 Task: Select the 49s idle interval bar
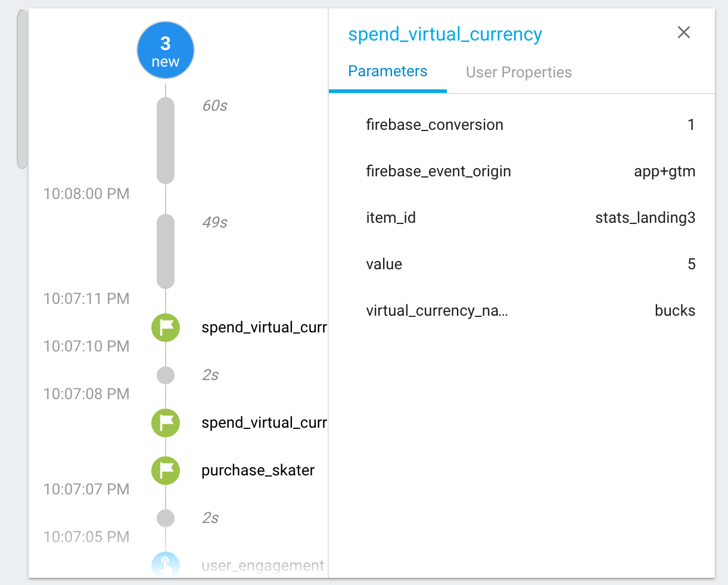pyautogui.click(x=166, y=251)
